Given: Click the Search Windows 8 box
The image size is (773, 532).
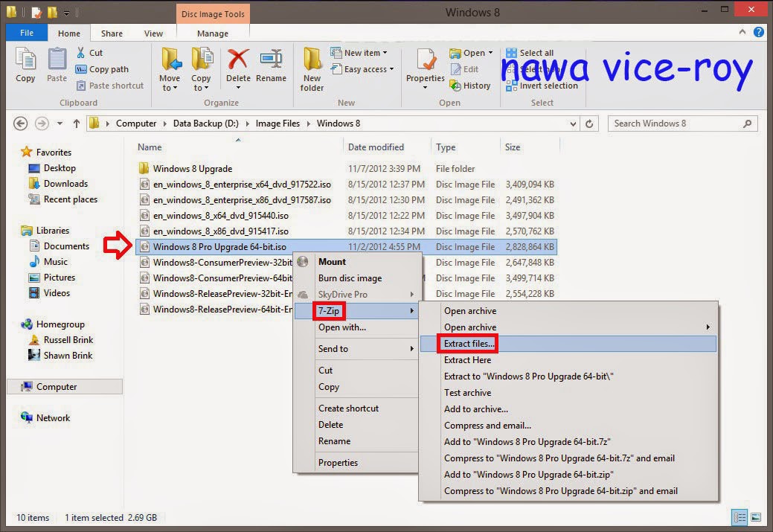Looking at the screenshot, I should [681, 124].
